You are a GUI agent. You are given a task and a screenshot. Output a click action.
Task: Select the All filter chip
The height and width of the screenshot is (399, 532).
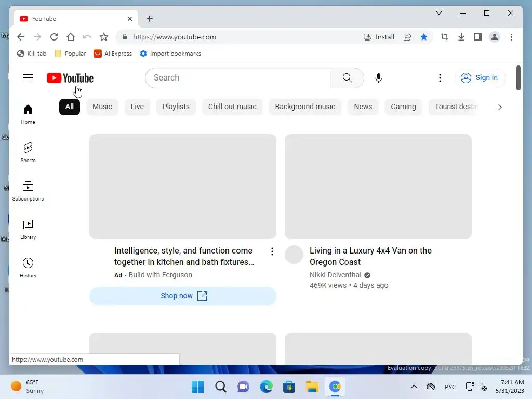point(70,107)
